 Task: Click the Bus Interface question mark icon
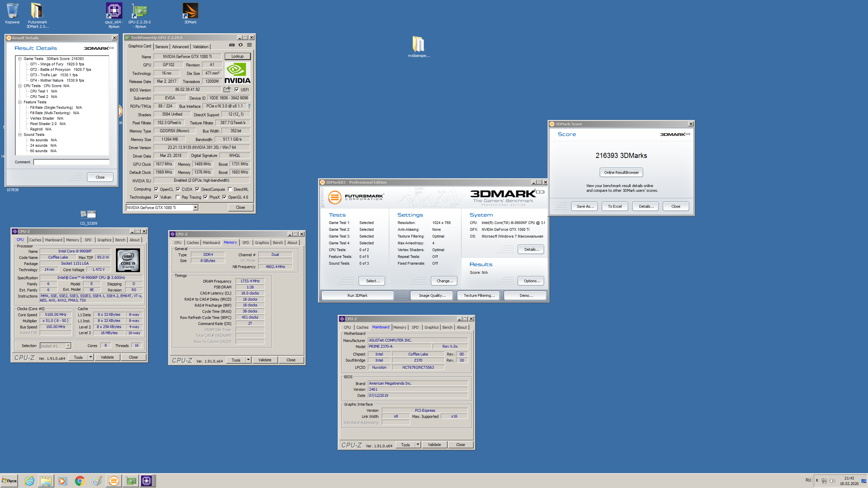(x=249, y=106)
